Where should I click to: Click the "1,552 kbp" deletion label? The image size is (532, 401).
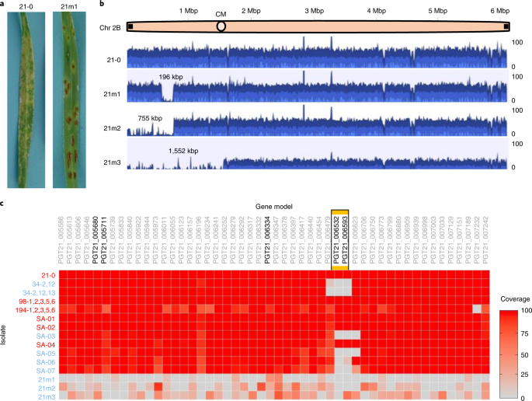click(183, 151)
